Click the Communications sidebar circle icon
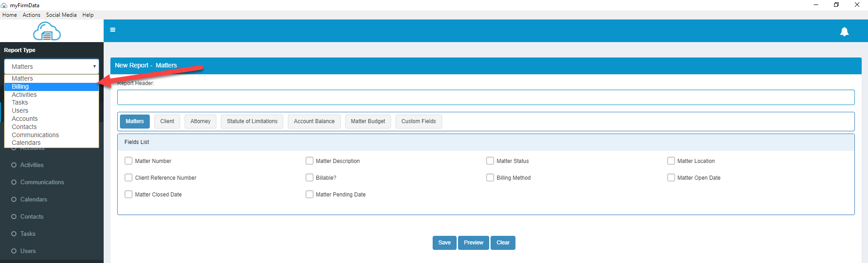 [x=14, y=182]
